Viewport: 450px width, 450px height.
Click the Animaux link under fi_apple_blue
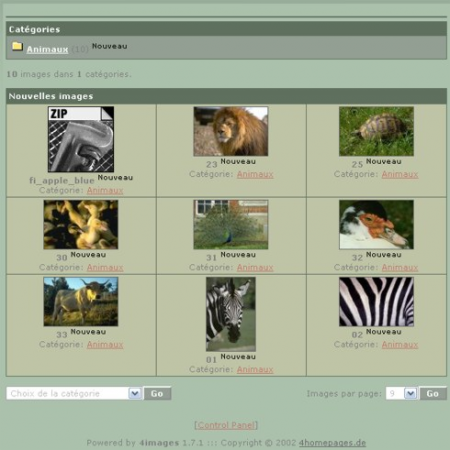tap(105, 190)
